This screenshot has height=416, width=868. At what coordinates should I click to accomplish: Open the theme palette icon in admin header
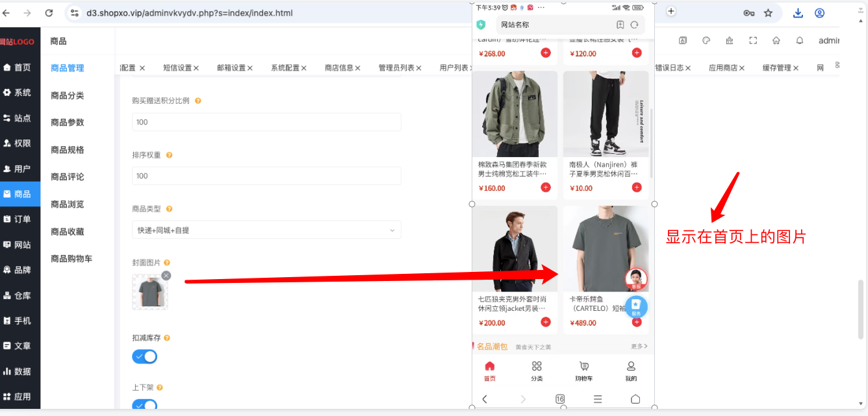[x=706, y=40]
